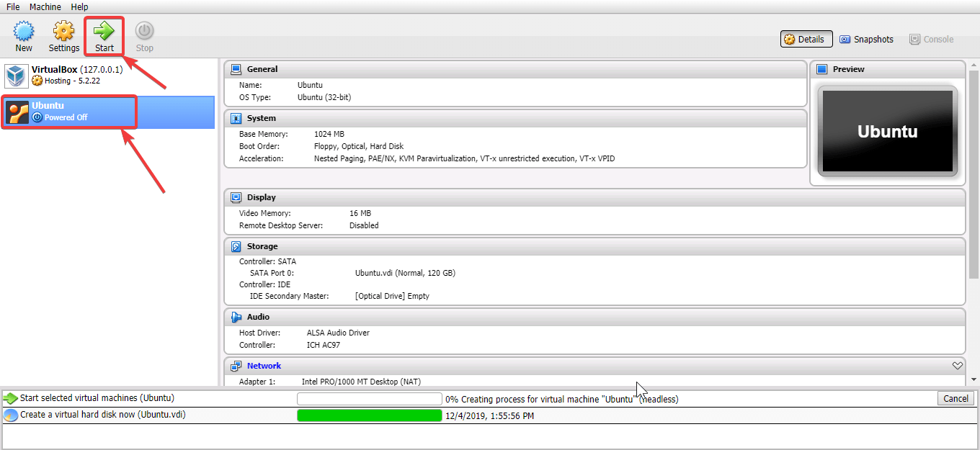Screen dimensions: 980x450
Task: Click the Storage section header
Action: pyautogui.click(x=594, y=246)
